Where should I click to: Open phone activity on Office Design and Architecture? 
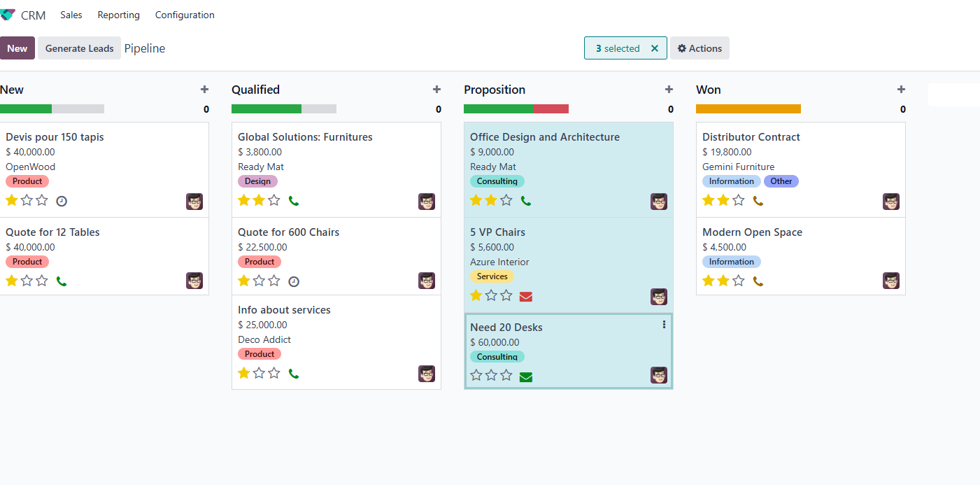[x=526, y=201]
